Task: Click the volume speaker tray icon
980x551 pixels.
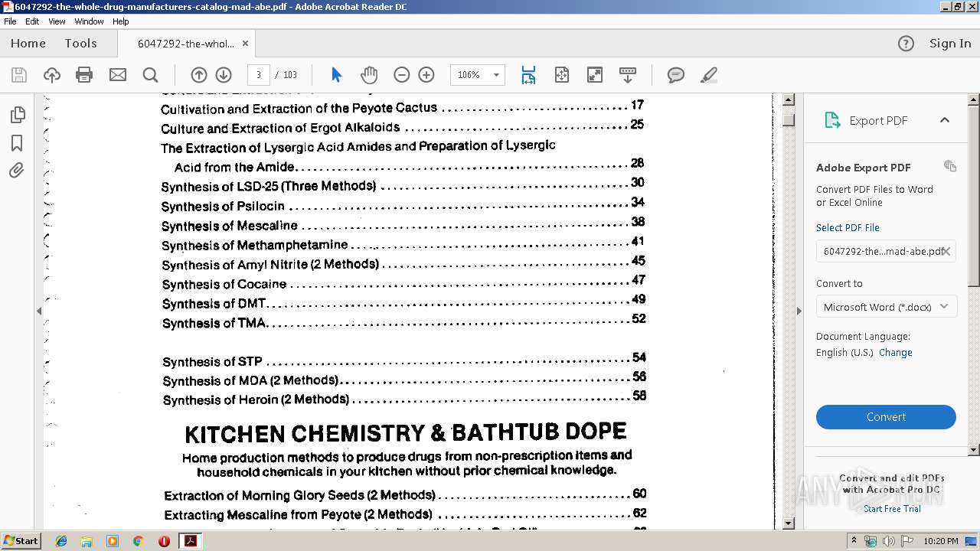Action: point(888,541)
